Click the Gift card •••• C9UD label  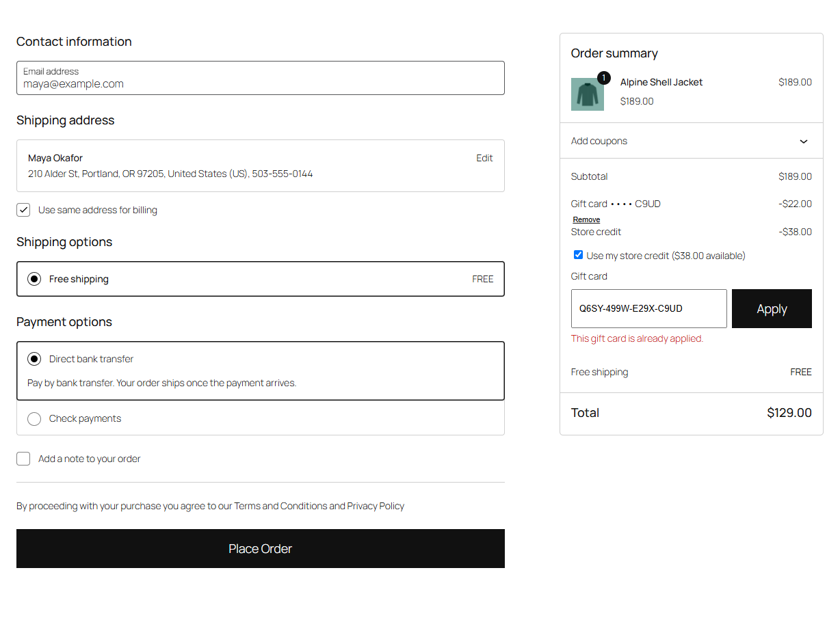tap(616, 204)
